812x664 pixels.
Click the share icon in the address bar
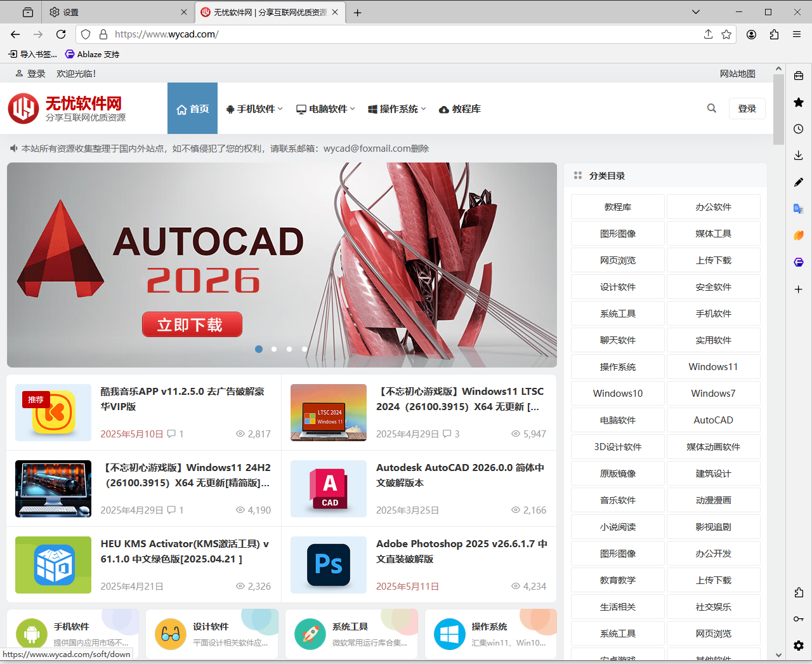pyautogui.click(x=708, y=34)
